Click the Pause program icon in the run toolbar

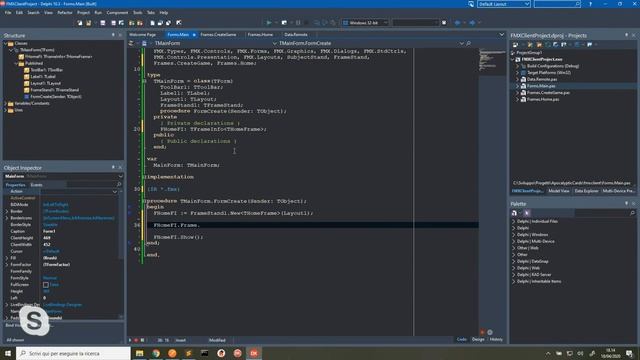coord(298,23)
